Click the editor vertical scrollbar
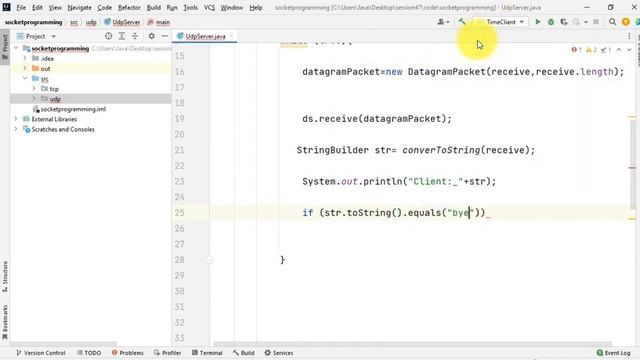Screen dimensions: 640x360 tap(632, 163)
